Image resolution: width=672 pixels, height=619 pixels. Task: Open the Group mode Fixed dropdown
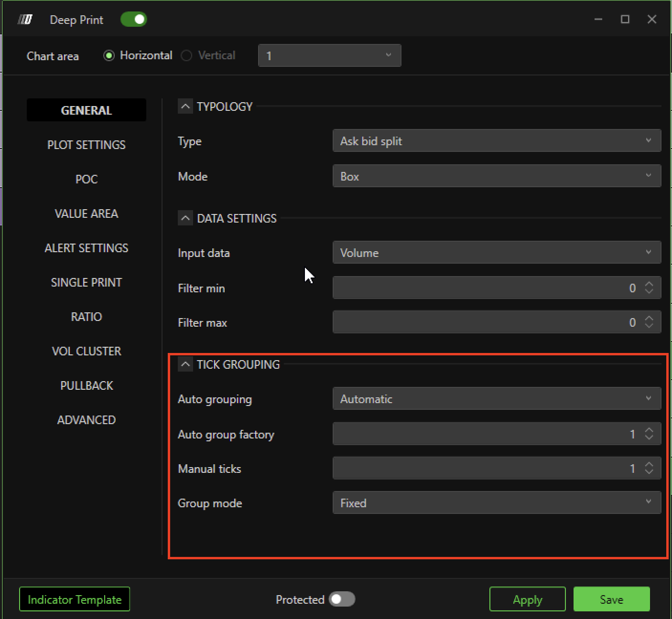496,503
